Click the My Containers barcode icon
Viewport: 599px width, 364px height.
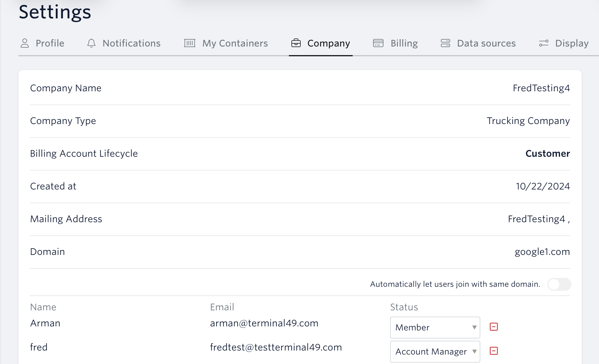[190, 43]
